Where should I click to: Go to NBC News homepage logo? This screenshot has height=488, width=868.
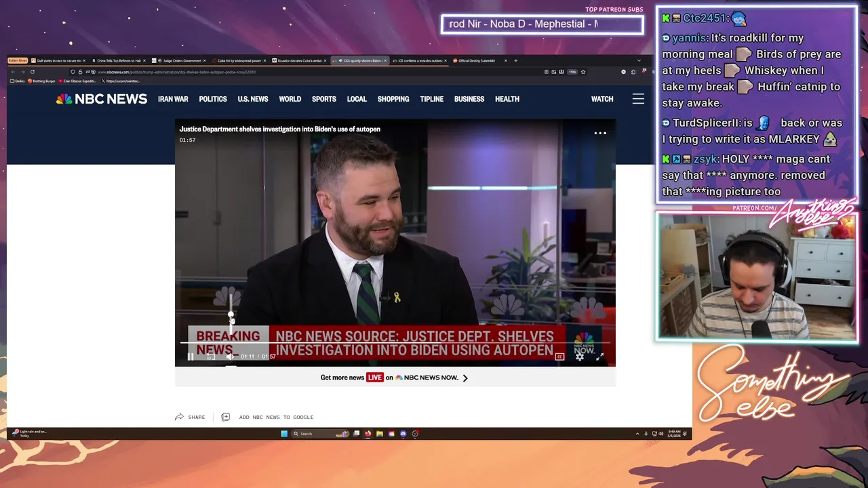pyautogui.click(x=102, y=99)
